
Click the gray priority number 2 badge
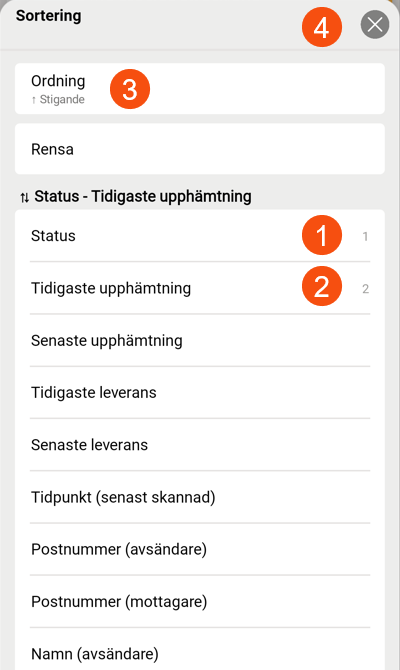click(365, 289)
